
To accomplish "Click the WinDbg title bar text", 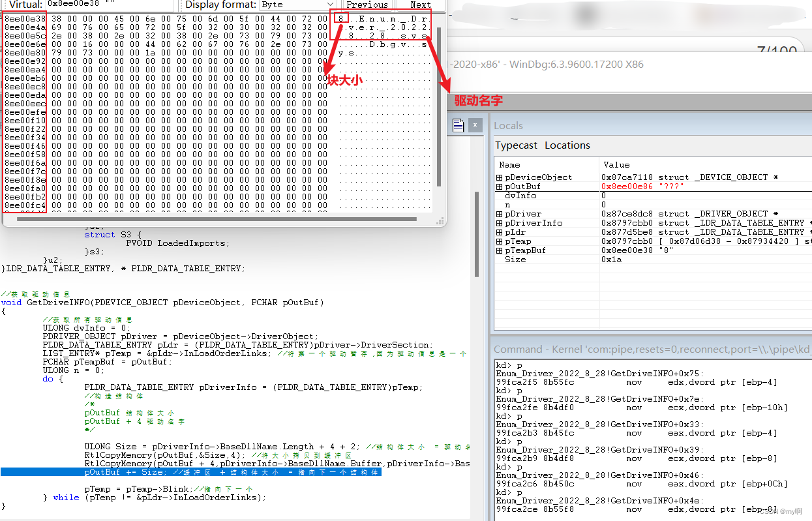I will click(x=547, y=65).
